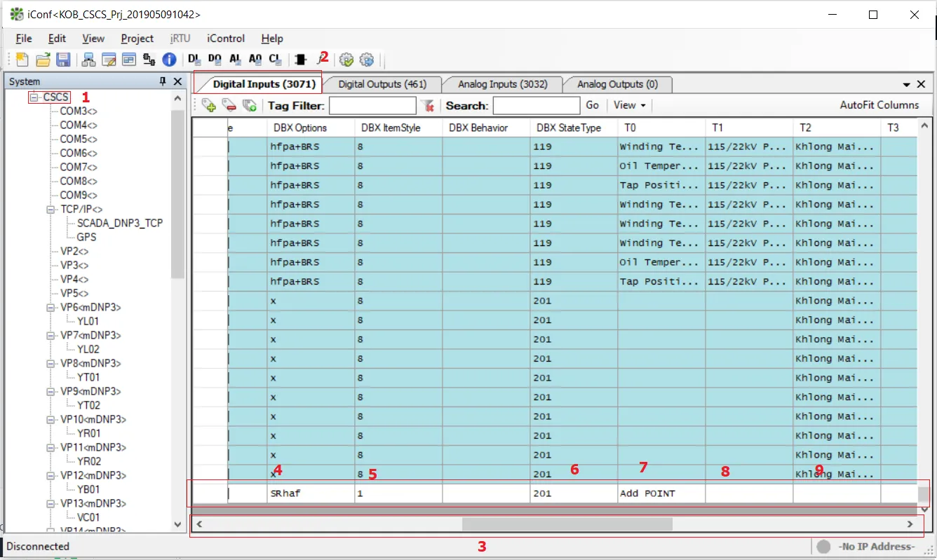Collapse the TCP/IP<> tree node
Viewport: 937px width, 560px height.
coord(51,210)
